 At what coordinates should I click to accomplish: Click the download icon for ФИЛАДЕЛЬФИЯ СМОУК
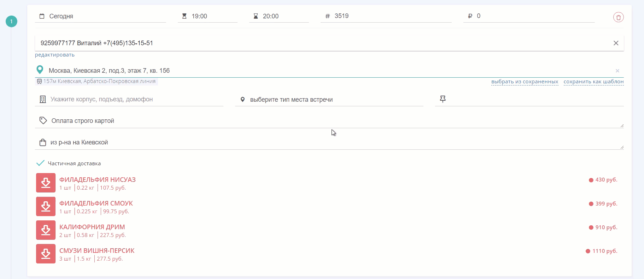coord(46,206)
